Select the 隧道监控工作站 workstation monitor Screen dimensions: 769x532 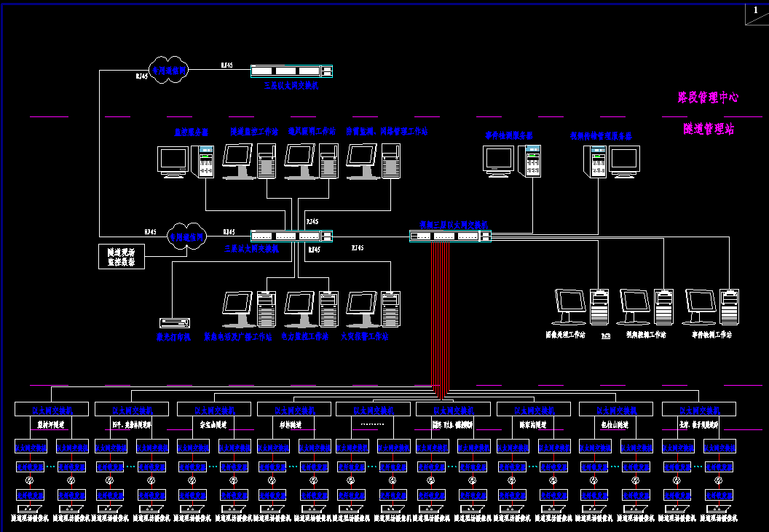point(237,161)
